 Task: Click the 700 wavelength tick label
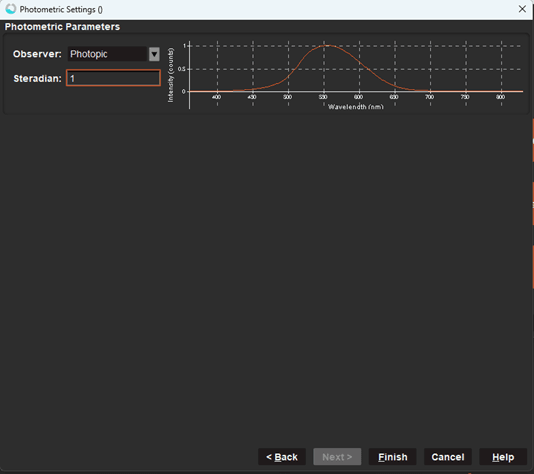(429, 97)
